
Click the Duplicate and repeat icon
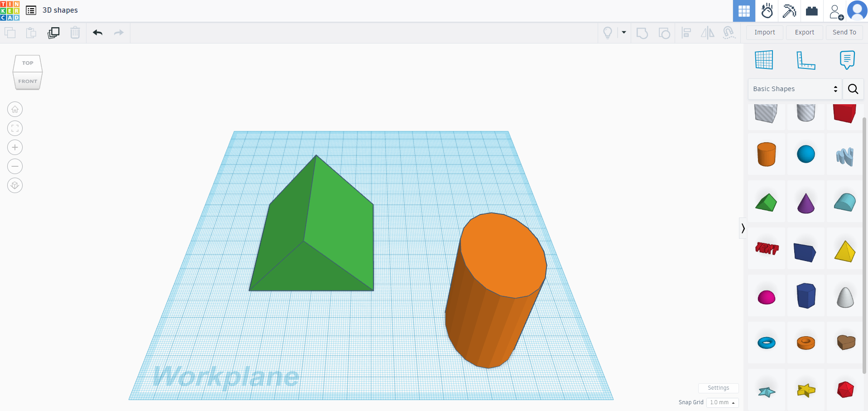click(x=53, y=33)
